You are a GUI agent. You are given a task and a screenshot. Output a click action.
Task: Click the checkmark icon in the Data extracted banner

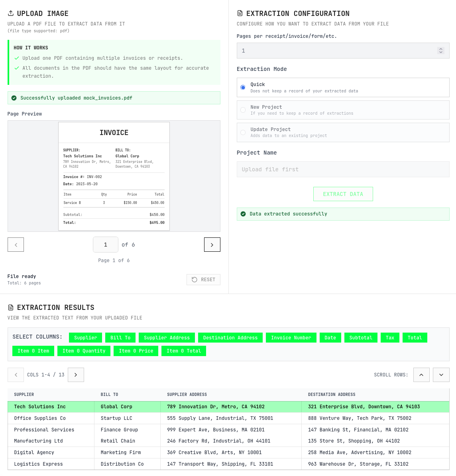[243, 214]
